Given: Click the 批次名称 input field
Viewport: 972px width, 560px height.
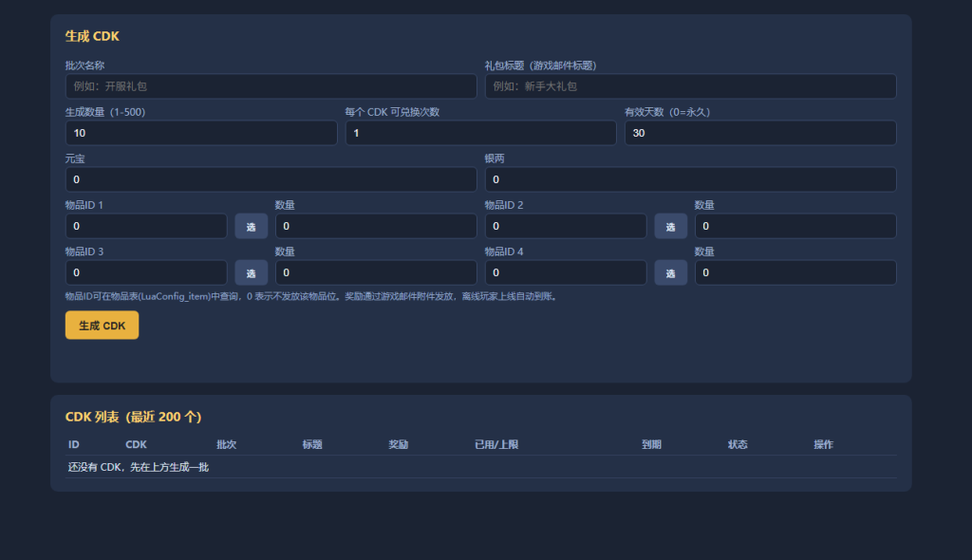Looking at the screenshot, I should click(271, 86).
